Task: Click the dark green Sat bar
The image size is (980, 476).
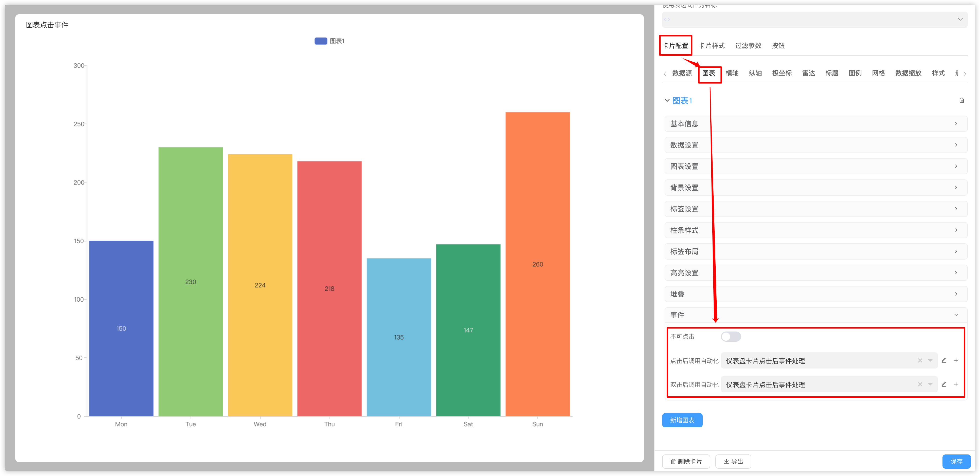Action: [x=468, y=330]
